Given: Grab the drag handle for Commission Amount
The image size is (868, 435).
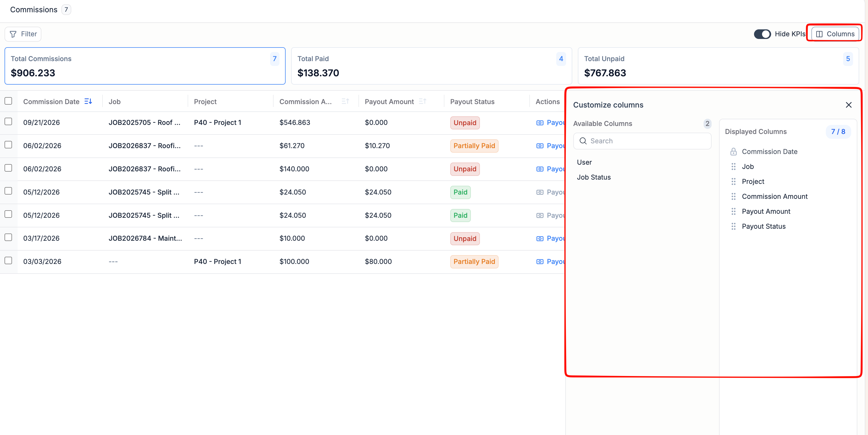Looking at the screenshot, I should 733,196.
